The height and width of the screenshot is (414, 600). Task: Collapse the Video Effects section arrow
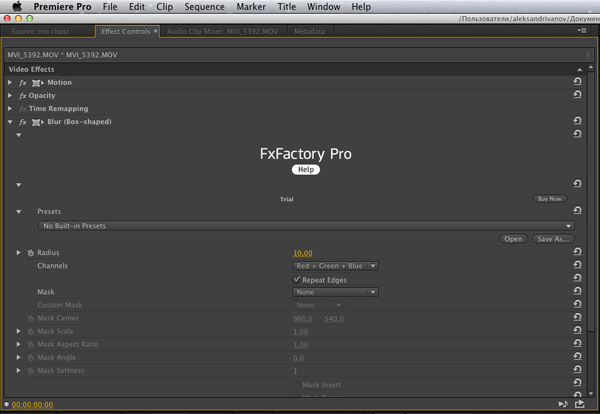coord(579,69)
